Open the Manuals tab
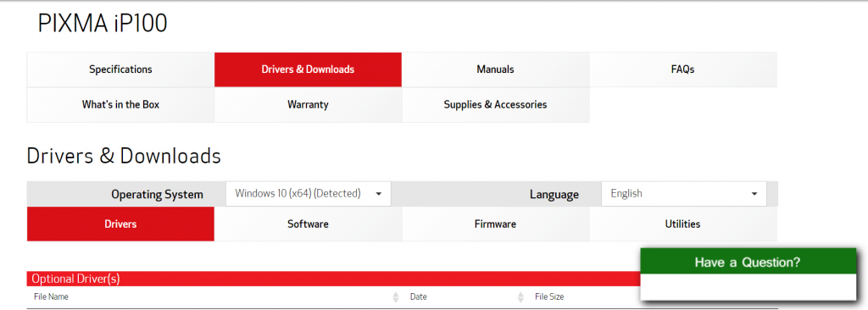The image size is (868, 310). click(495, 69)
